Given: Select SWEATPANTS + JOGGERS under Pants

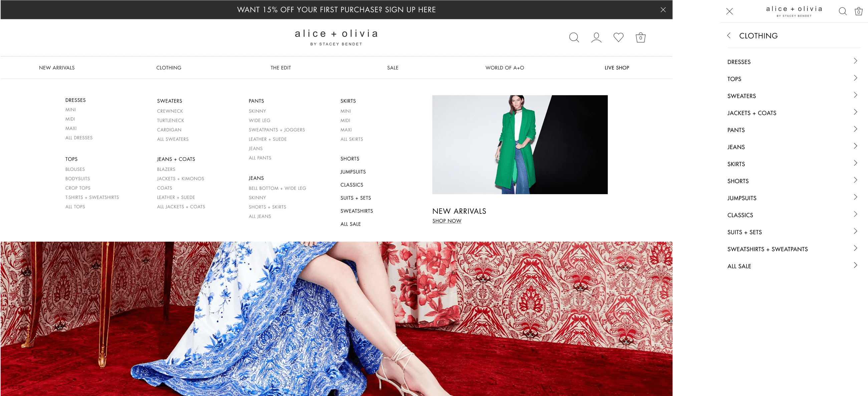Looking at the screenshot, I should [277, 130].
